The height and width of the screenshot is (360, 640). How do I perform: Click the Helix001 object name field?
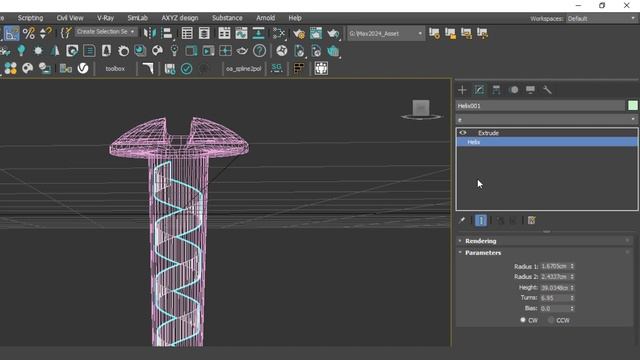click(540, 106)
